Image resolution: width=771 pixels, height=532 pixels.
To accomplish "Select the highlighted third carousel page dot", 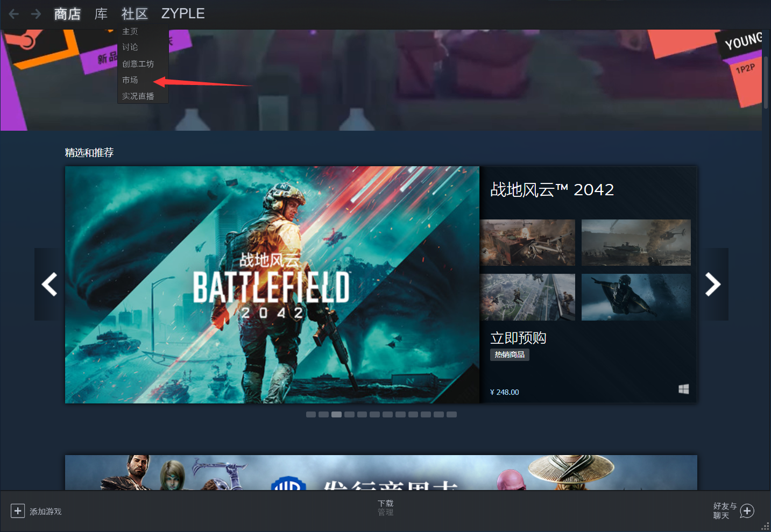I will pyautogui.click(x=336, y=415).
